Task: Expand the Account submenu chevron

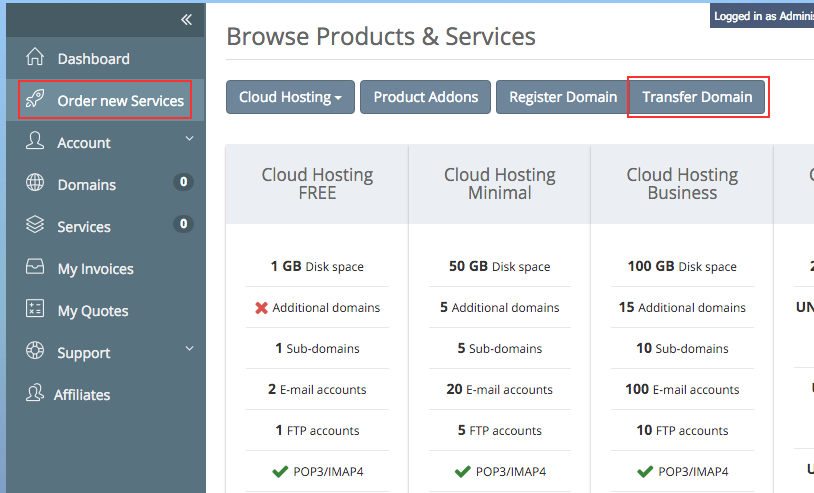Action: [x=189, y=139]
